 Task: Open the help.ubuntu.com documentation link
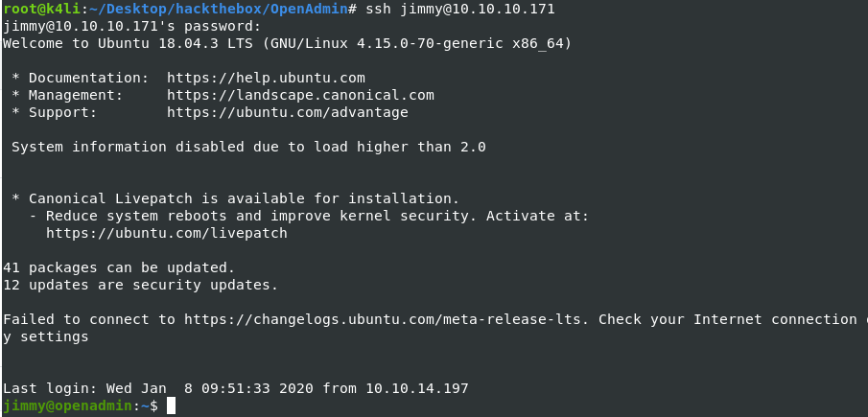coord(266,78)
